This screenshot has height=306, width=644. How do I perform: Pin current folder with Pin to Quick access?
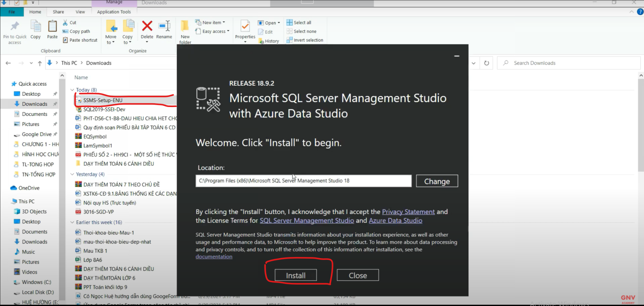coord(15,29)
